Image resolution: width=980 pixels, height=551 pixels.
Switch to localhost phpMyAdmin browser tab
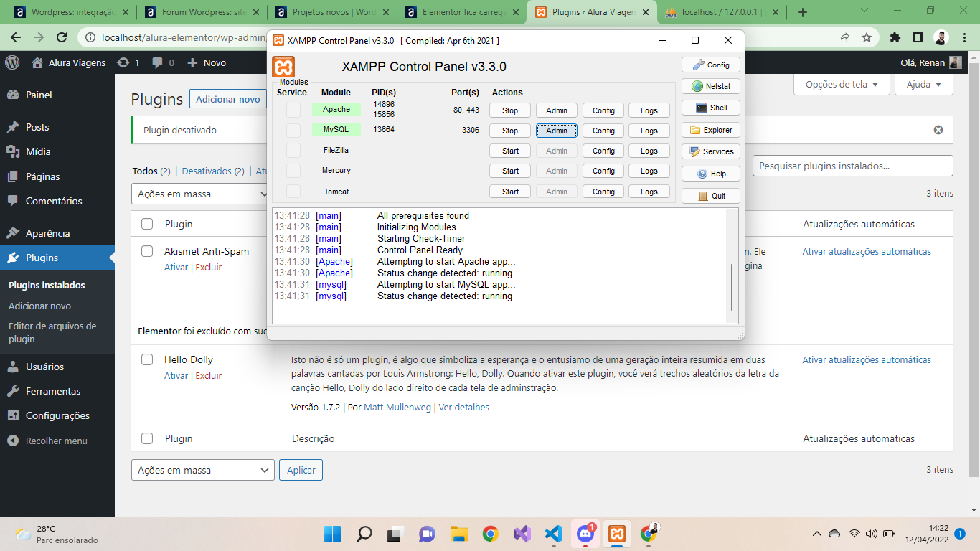tap(721, 12)
